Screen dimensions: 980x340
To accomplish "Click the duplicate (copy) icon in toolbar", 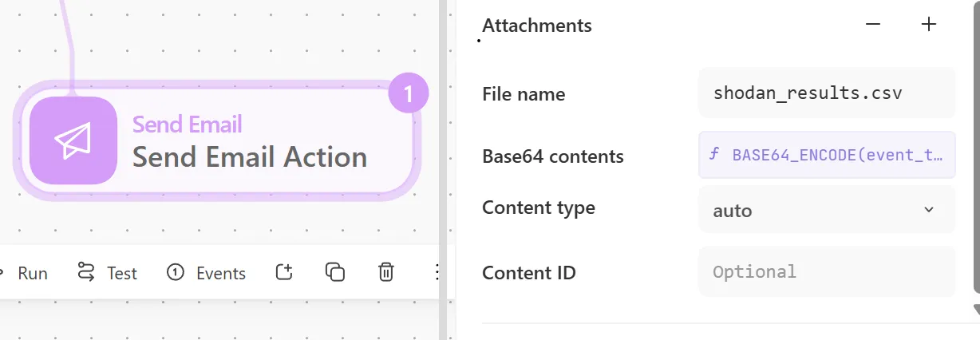I will pos(335,273).
